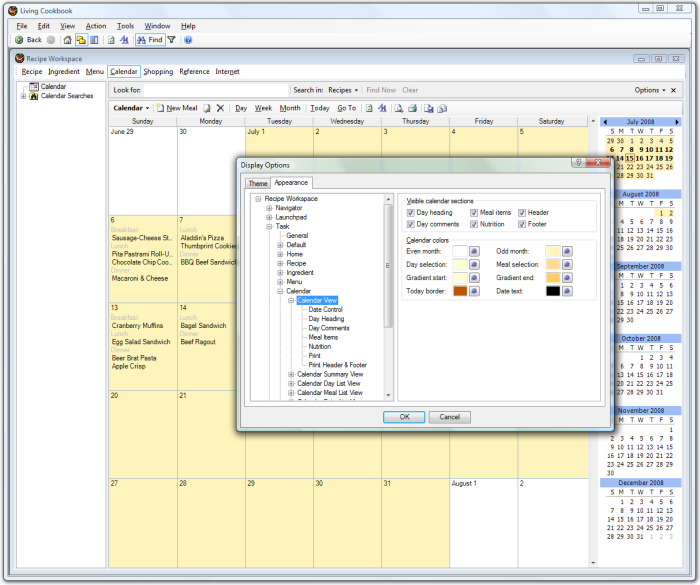
Task: Click the Gradient end color swatch
Action: click(553, 278)
